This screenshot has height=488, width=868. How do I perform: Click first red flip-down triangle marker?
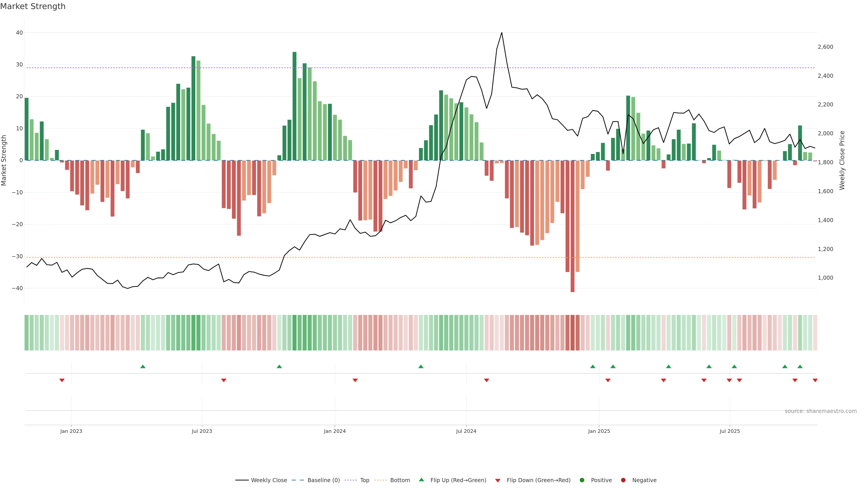click(62, 380)
